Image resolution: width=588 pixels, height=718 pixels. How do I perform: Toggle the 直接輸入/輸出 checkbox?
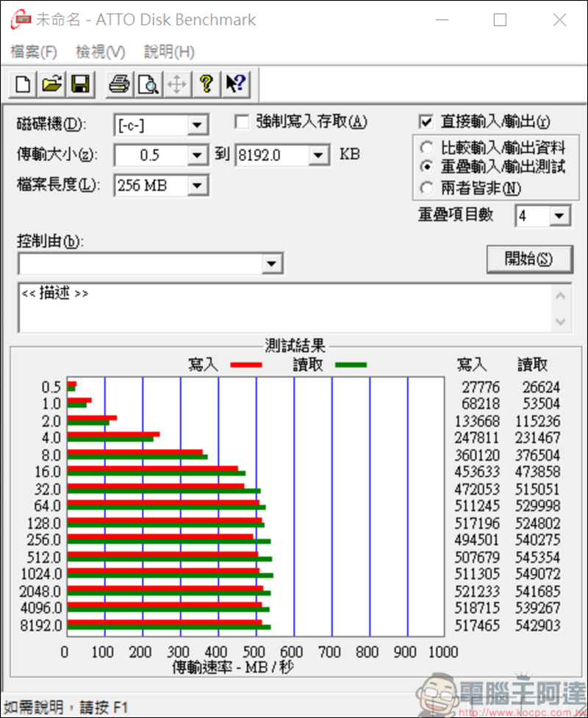tap(426, 122)
